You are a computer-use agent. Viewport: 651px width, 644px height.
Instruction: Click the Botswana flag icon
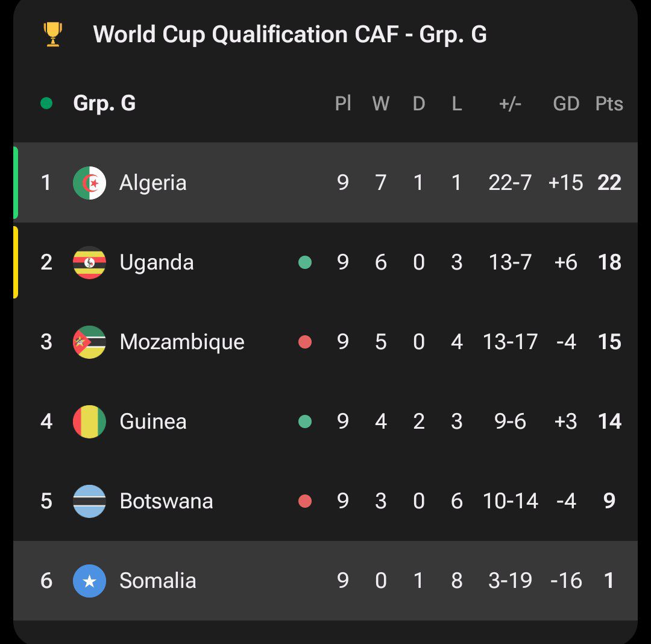(89, 501)
